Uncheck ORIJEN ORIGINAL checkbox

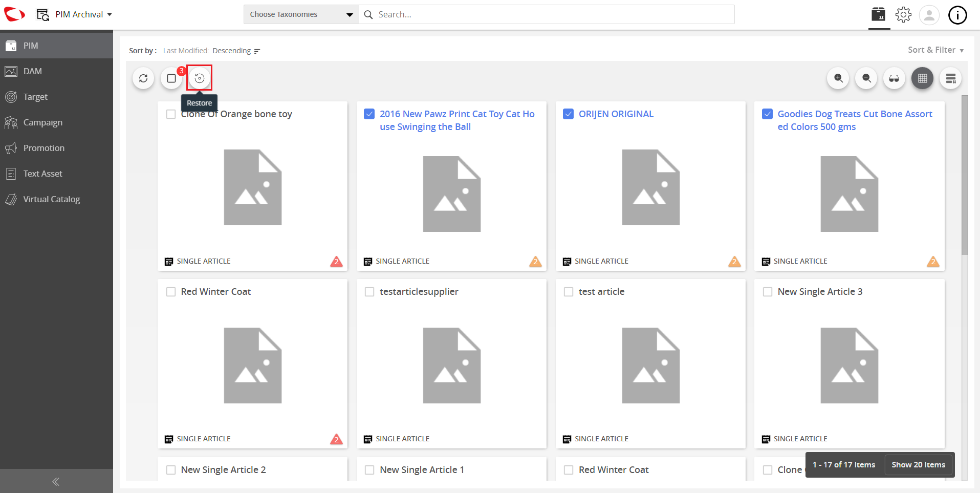(568, 114)
